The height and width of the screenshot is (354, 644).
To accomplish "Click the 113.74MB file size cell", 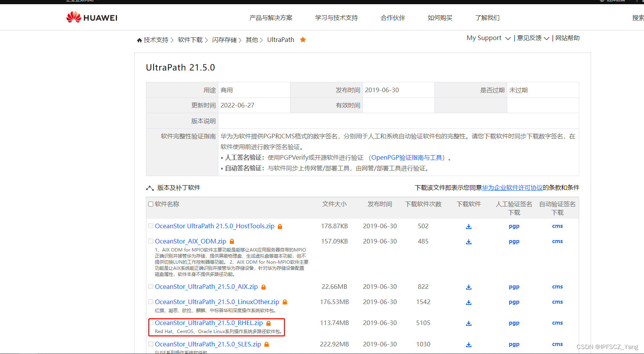I will (x=335, y=323).
